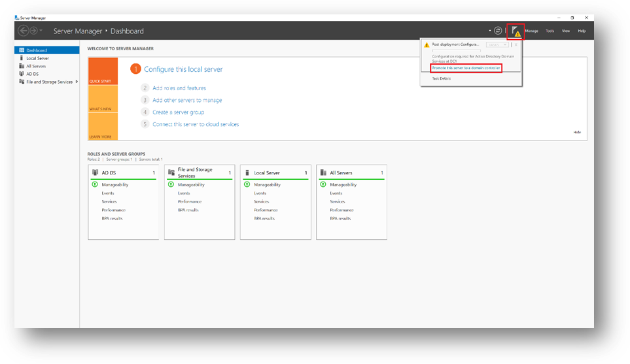Click Add other servers to manage link

[x=187, y=100]
